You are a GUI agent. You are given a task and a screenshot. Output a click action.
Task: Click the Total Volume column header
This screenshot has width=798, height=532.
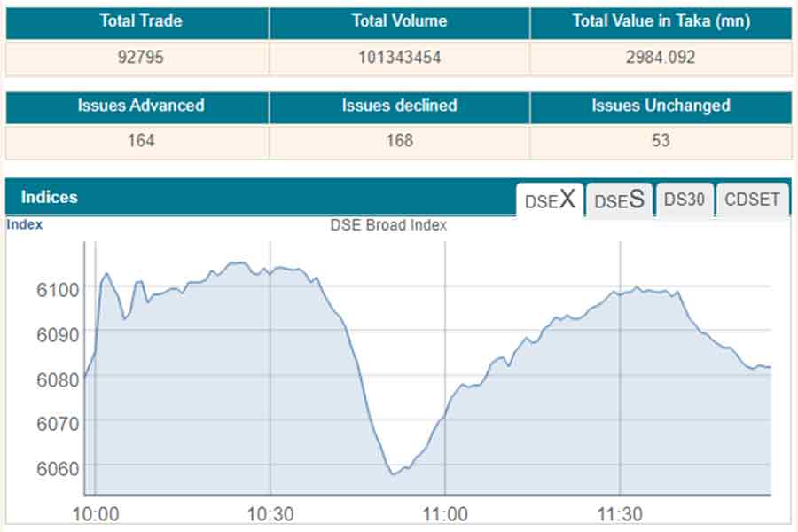coord(399,21)
